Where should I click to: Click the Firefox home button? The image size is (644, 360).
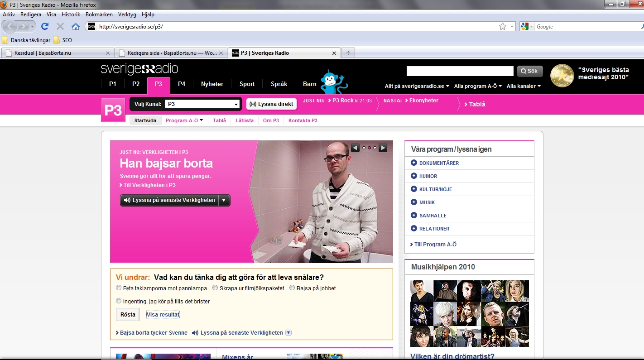76,26
